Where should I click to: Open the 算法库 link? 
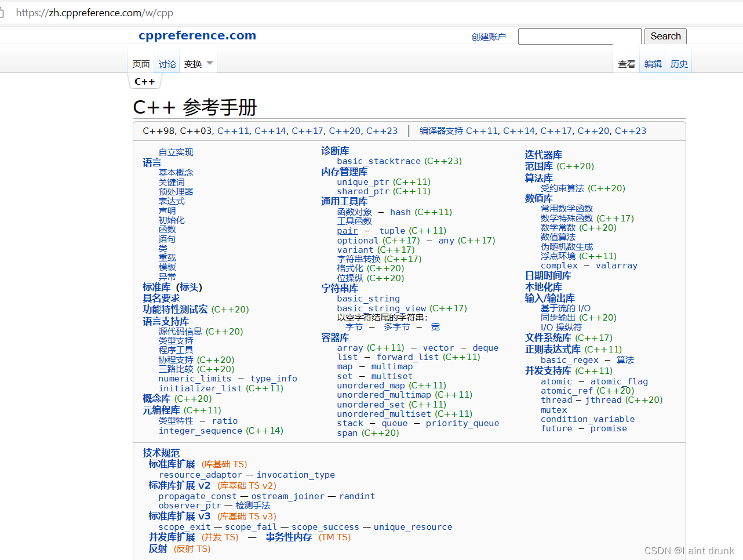tap(539, 178)
